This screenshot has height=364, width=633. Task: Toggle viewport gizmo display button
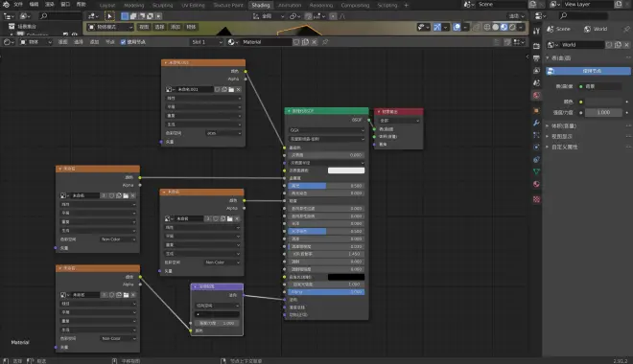click(x=437, y=27)
